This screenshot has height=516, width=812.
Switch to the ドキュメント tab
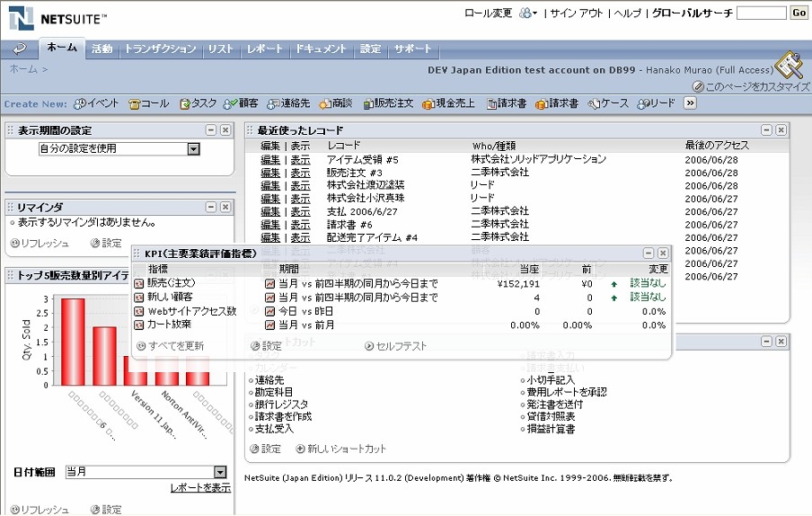click(321, 49)
